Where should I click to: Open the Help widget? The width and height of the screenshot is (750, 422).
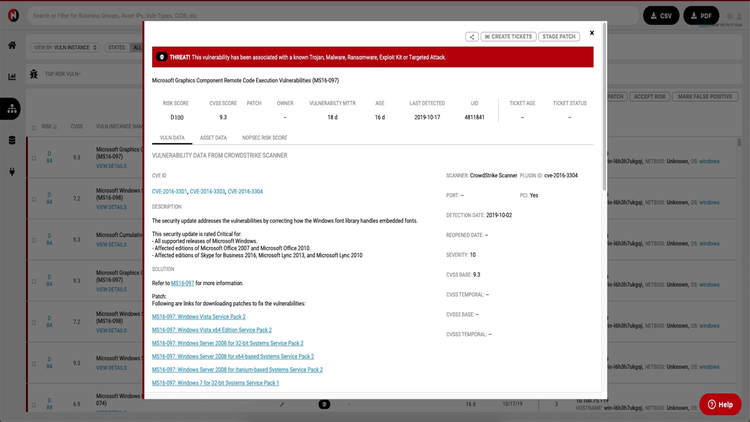tap(720, 404)
